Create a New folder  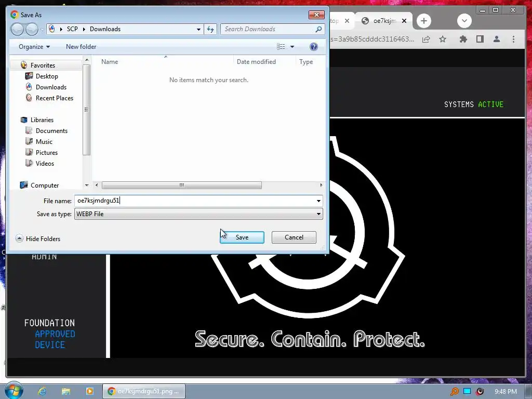click(x=81, y=47)
